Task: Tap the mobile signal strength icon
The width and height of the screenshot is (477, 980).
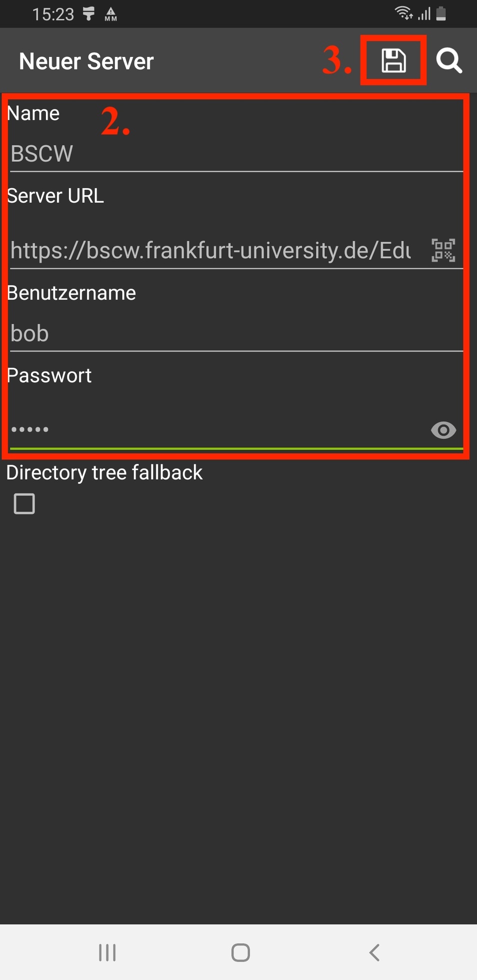Action: pos(425,13)
